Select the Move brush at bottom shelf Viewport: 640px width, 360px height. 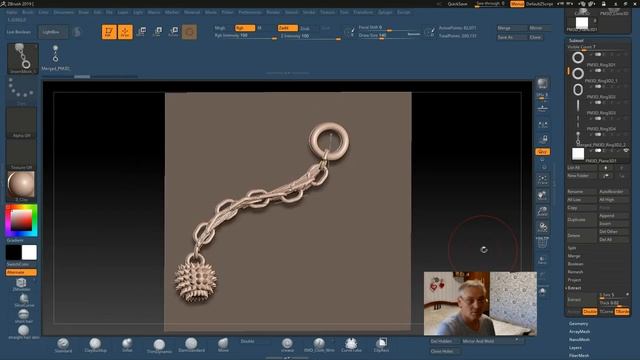point(223,345)
